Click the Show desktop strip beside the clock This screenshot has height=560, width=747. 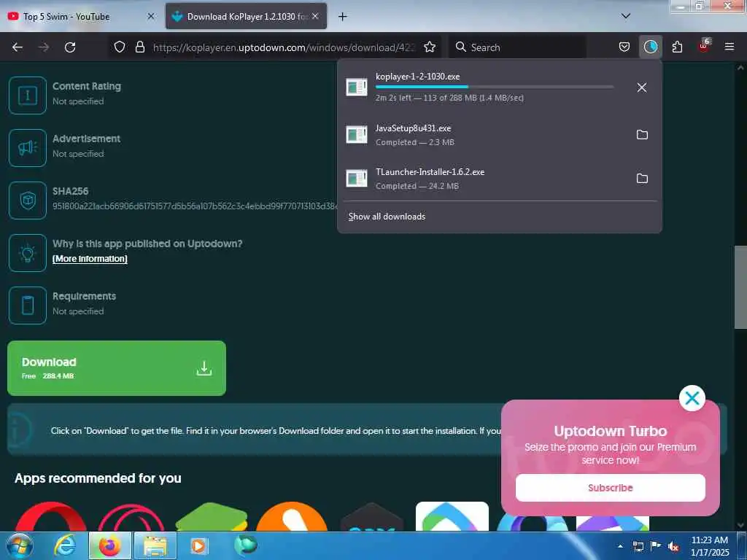coord(742,545)
